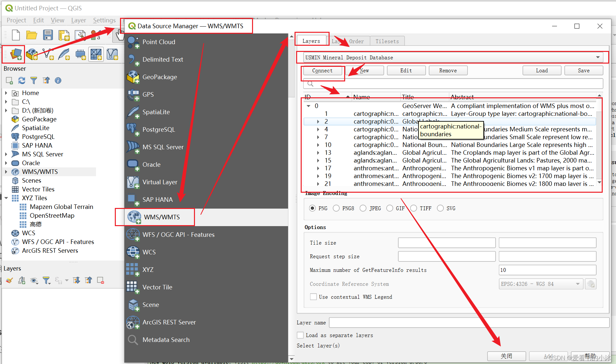Expand layer row with ID 2
This screenshot has height=364, width=616.
(318, 121)
